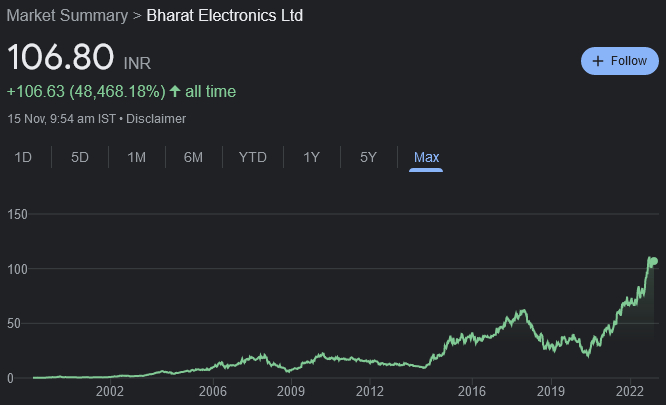
Task: Switch chart to YTD view
Action: pyautogui.click(x=252, y=157)
